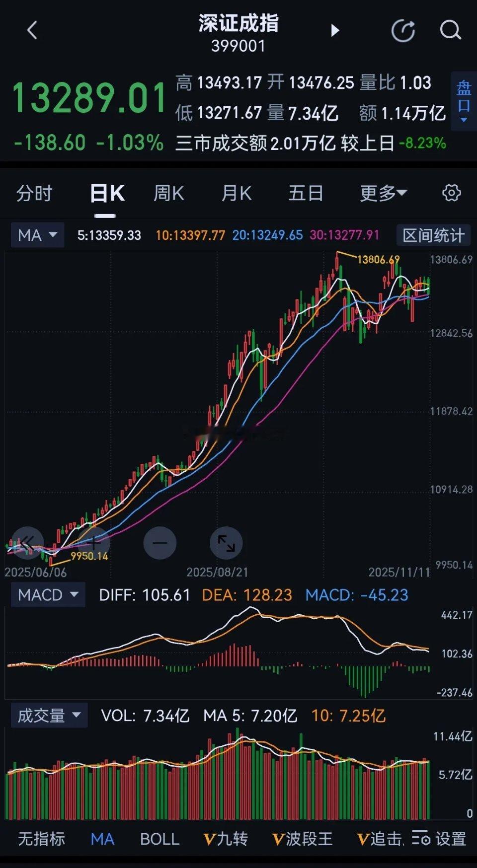Open the MA indicator dropdown

click(x=38, y=235)
